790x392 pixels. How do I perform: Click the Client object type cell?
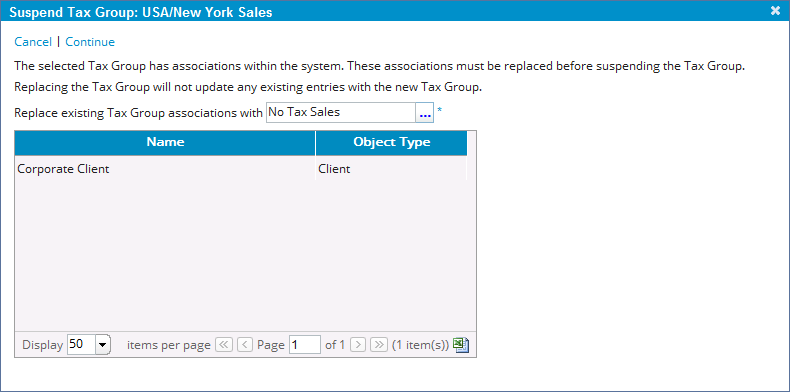pyautogui.click(x=391, y=169)
